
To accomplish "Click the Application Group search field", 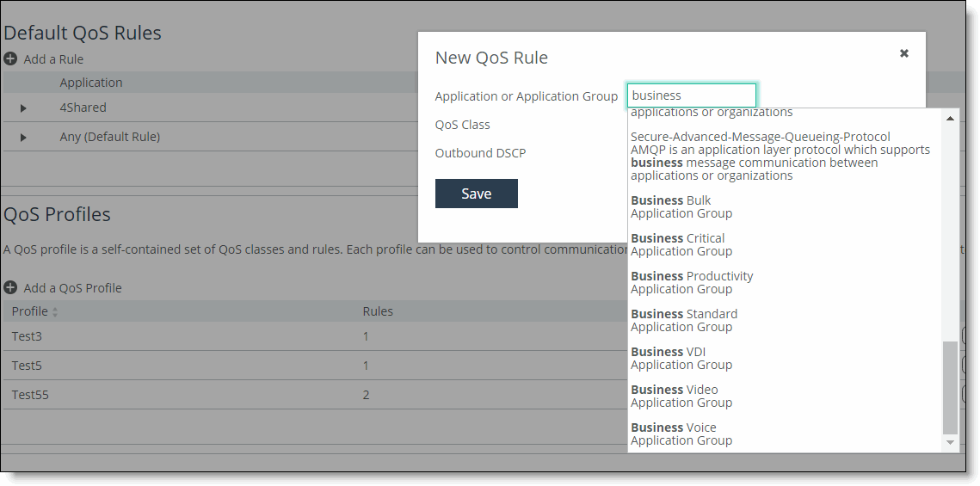I will coord(691,95).
